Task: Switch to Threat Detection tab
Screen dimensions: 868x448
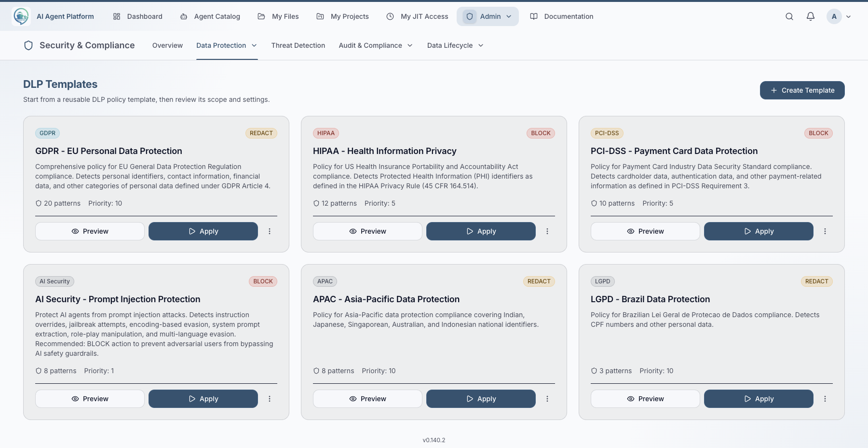Action: [x=298, y=45]
